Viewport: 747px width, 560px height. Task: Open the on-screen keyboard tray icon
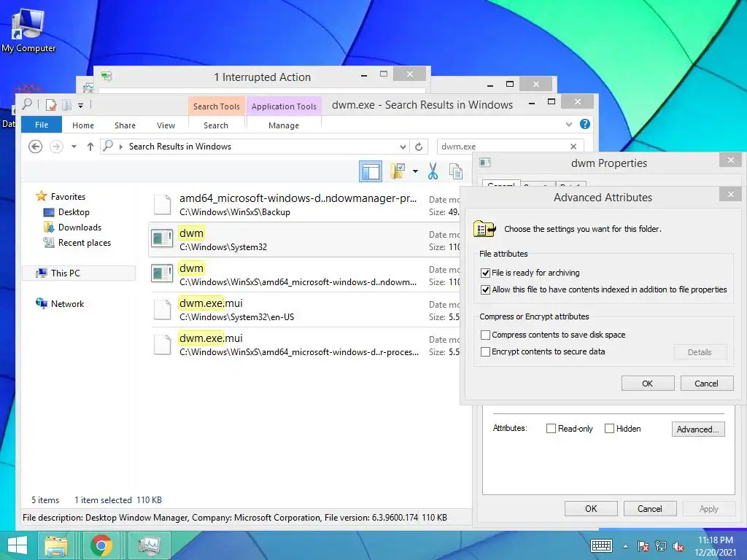601,545
